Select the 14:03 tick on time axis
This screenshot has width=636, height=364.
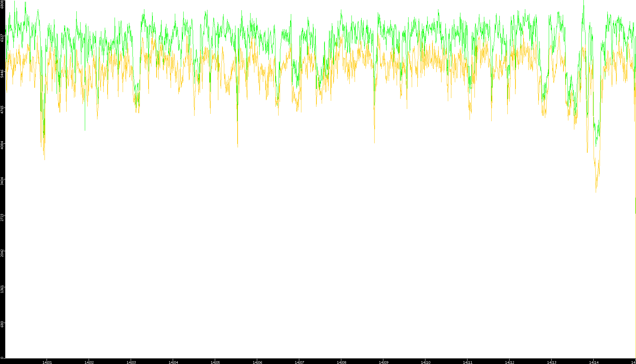(x=131, y=362)
